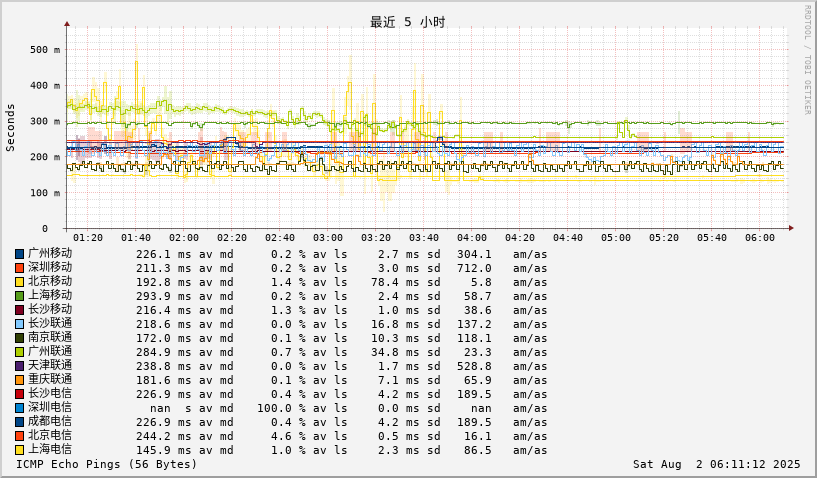This screenshot has height=478, width=817.
Task: Click the 02:00 time axis label
Action: click(184, 238)
